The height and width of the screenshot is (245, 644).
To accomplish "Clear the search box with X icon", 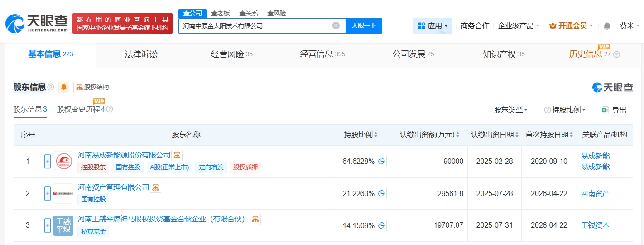I will point(336,26).
